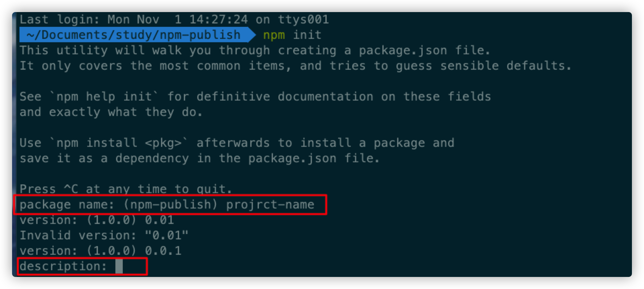Click the word init in the command line
This screenshot has height=289, width=644.
[307, 35]
